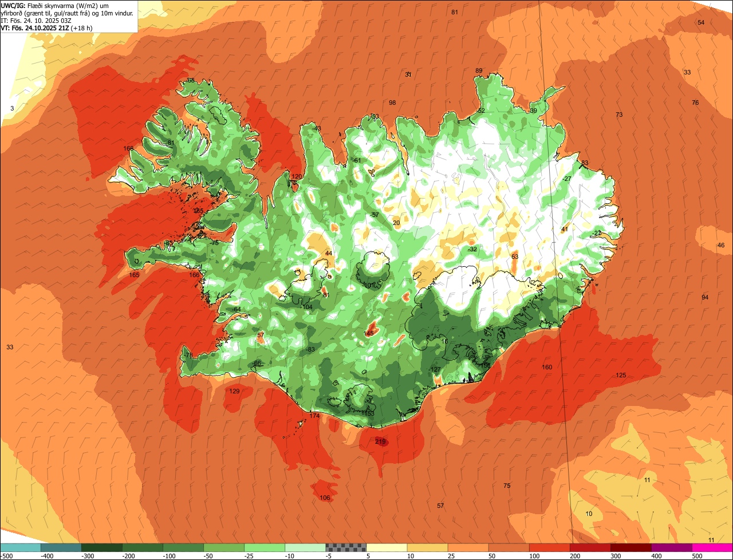Click the 46 value off the east coast
This screenshot has width=733, height=560.
click(721, 245)
